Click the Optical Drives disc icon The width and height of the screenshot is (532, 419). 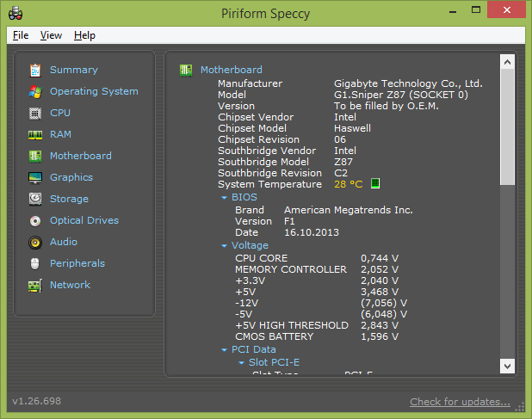pos(35,221)
